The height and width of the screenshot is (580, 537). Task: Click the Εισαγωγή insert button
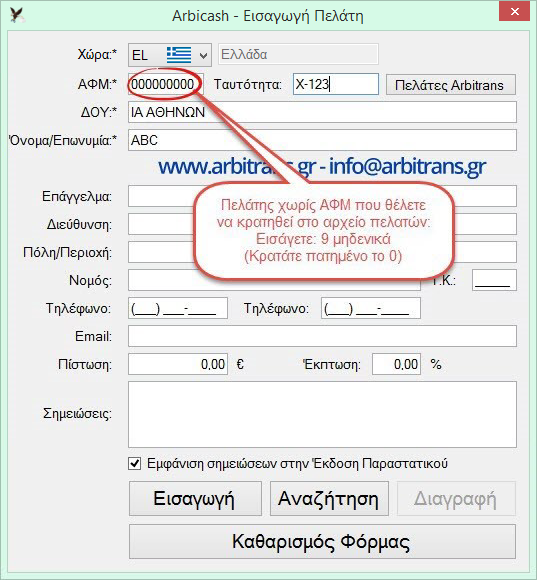(195, 498)
